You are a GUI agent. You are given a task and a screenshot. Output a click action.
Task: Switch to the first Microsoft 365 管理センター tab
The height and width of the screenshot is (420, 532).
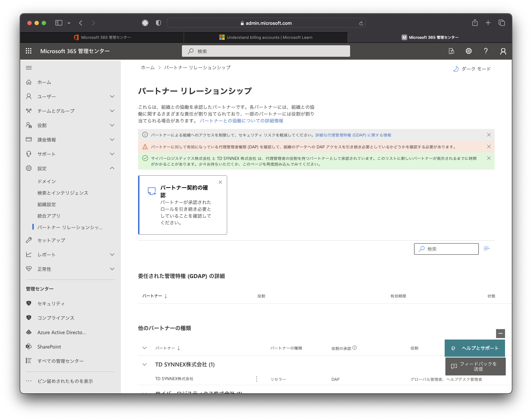tap(102, 37)
